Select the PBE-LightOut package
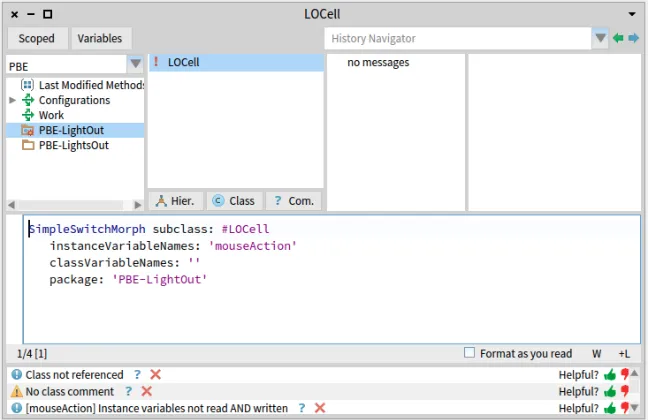 coord(75,130)
